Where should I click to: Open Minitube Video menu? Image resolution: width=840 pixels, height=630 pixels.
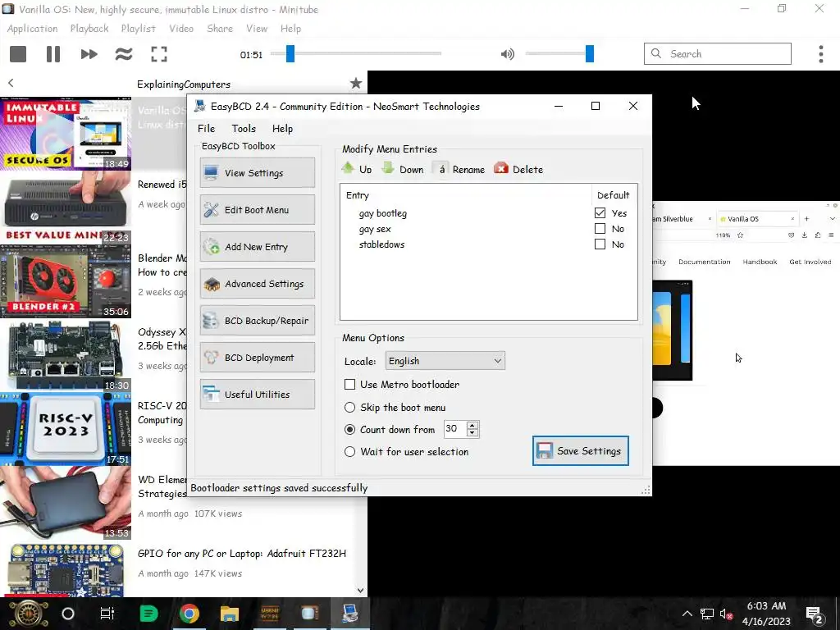[181, 29]
